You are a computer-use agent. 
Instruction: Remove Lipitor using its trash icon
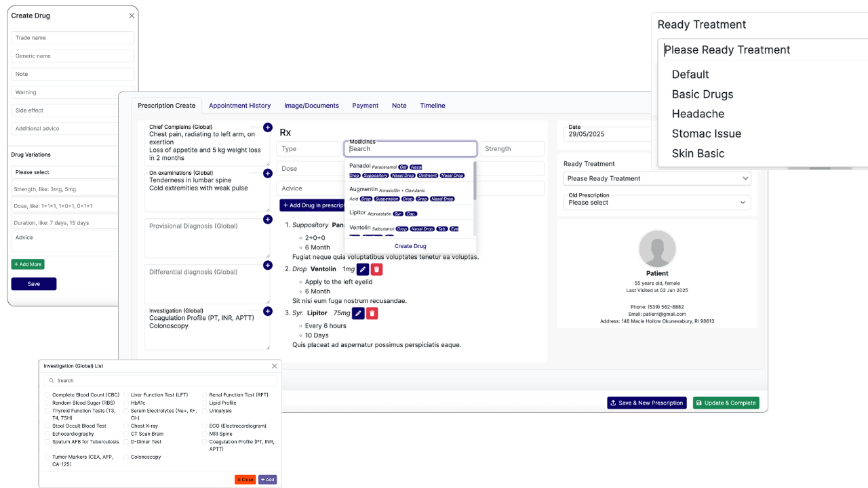(372, 313)
